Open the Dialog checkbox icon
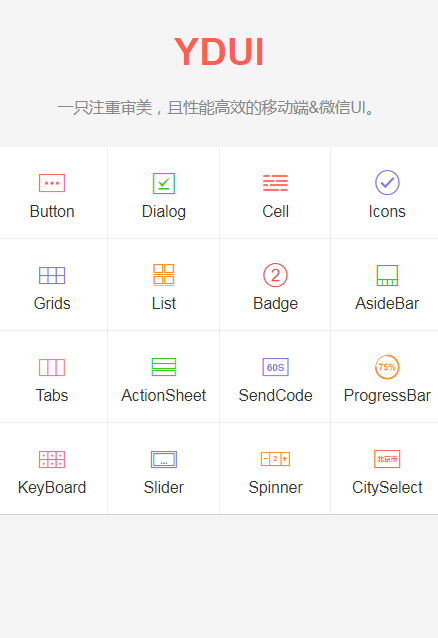The width and height of the screenshot is (438, 638). click(x=164, y=184)
